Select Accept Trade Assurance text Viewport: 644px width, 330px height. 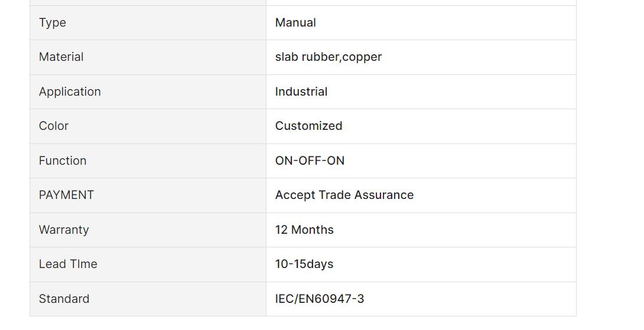click(344, 195)
